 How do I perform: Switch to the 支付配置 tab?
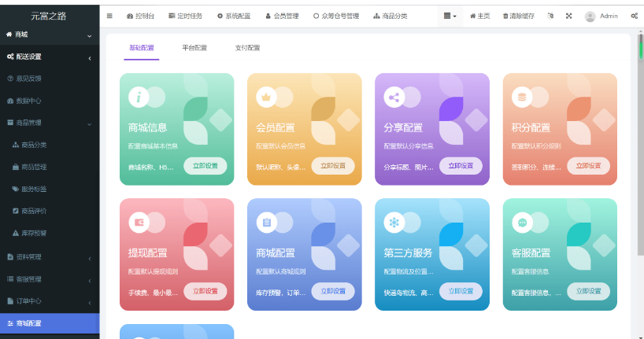click(x=247, y=48)
